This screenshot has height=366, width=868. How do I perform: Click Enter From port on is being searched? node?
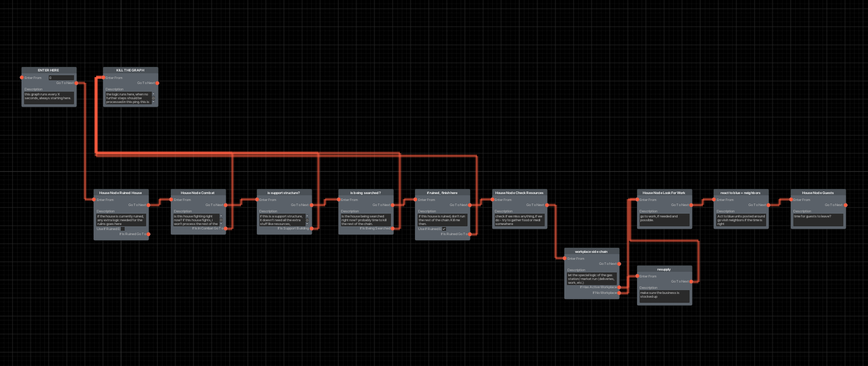tap(338, 200)
